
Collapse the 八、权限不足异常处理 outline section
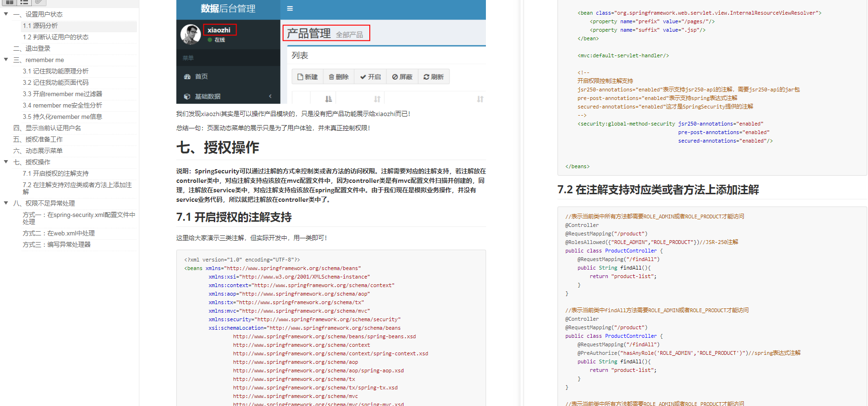click(x=6, y=203)
